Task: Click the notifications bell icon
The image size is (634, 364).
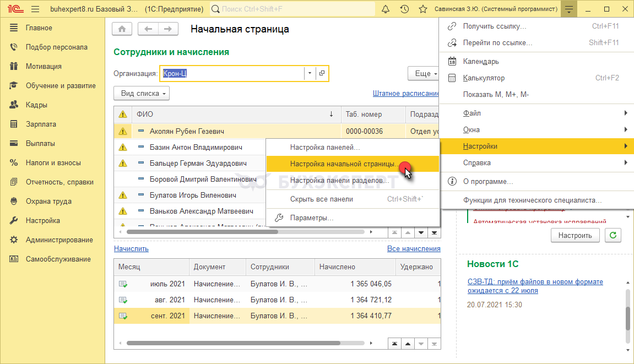Action: tap(386, 9)
